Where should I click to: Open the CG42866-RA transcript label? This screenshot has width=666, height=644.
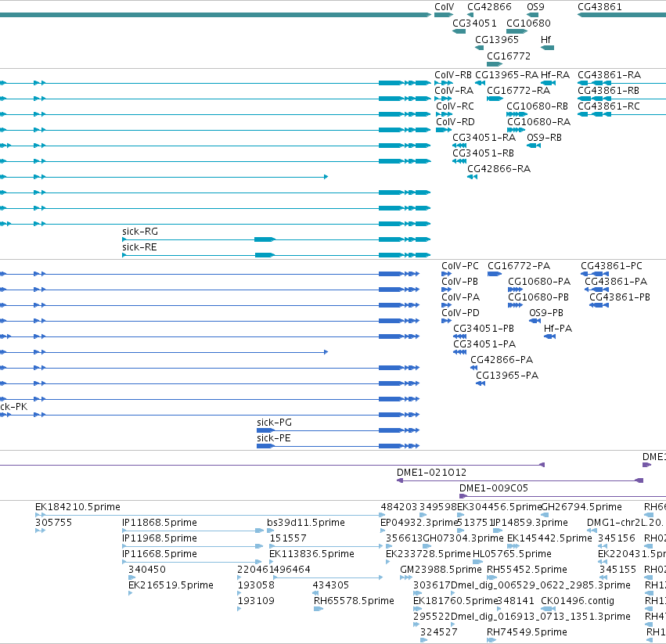pos(499,169)
